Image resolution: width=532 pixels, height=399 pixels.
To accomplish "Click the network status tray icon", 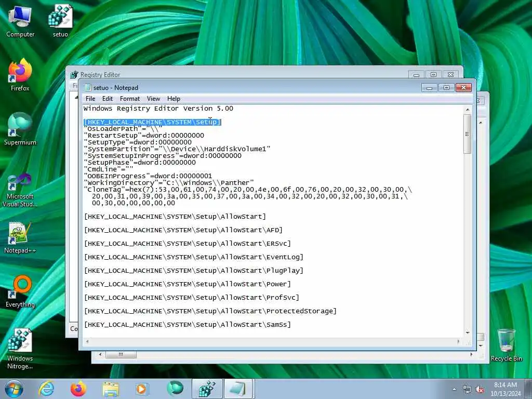I will point(467,390).
